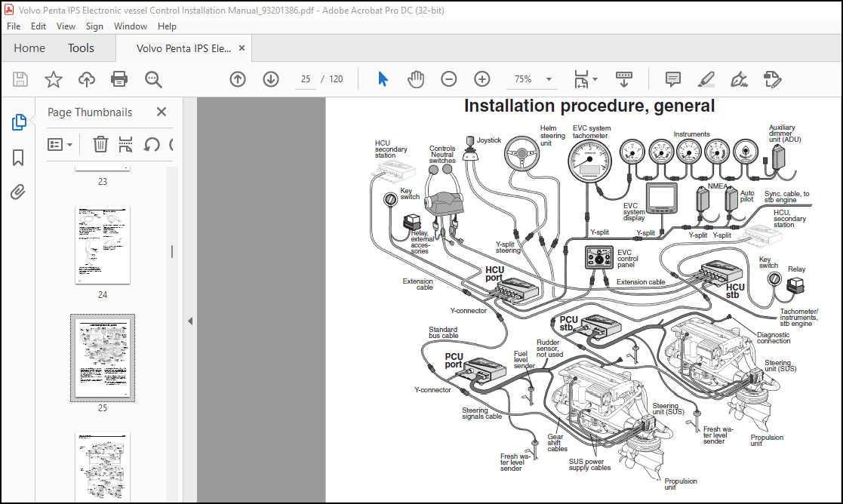The image size is (843, 504).
Task: Select the page 24 thumbnail
Action: click(103, 244)
